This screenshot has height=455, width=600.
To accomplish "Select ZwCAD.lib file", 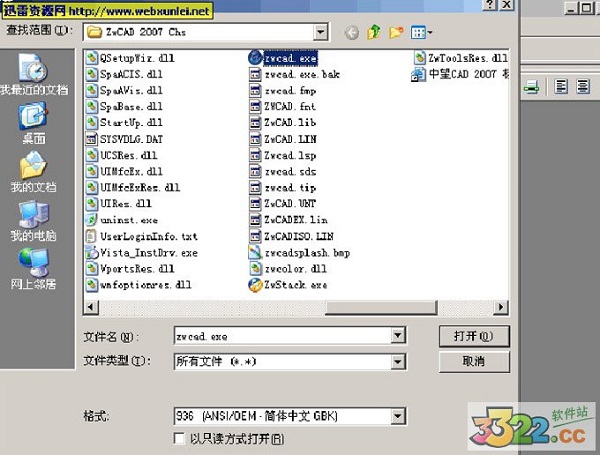I will pyautogui.click(x=282, y=123).
